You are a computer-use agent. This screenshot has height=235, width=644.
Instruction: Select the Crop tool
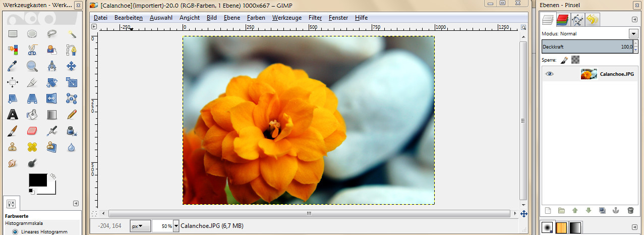pos(32,82)
